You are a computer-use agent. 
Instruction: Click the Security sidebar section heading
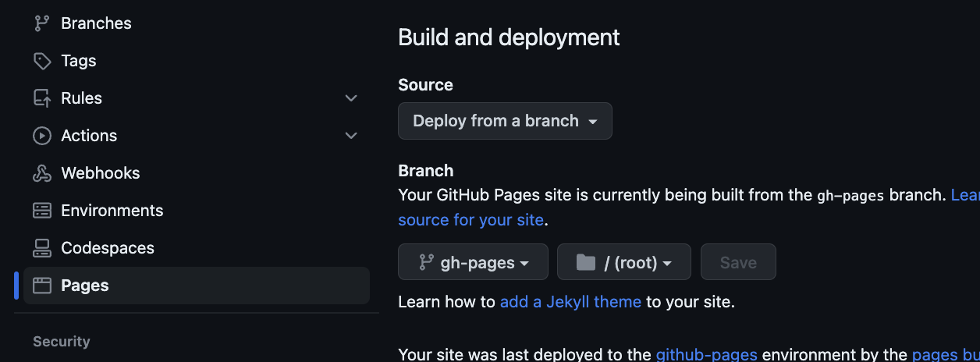point(61,342)
